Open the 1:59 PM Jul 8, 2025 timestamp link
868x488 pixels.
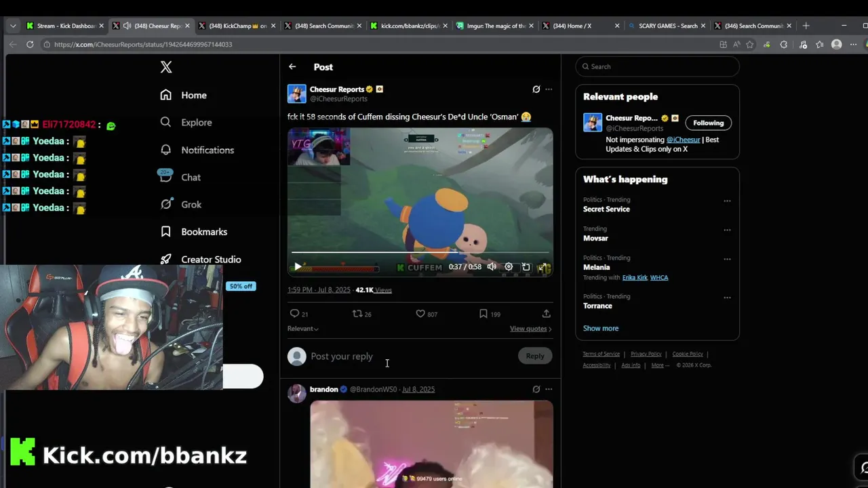click(319, 289)
